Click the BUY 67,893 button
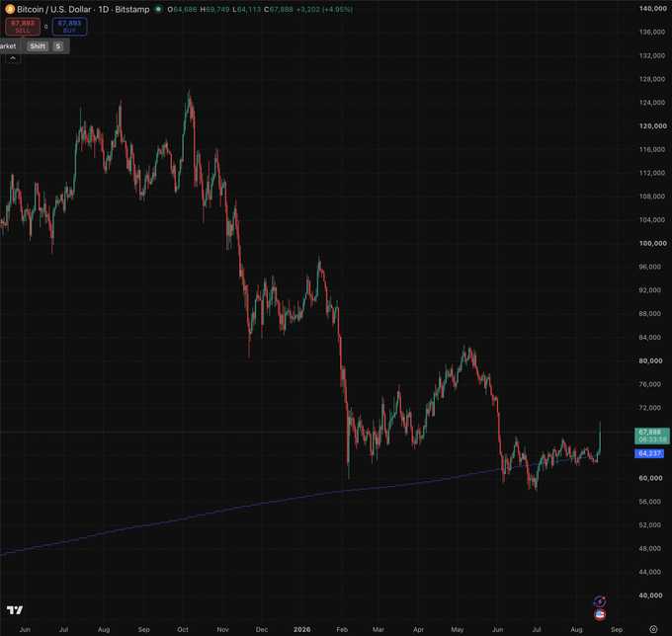The width and height of the screenshot is (672, 636). 69,27
